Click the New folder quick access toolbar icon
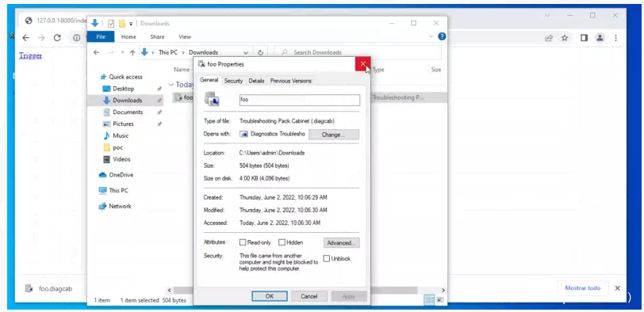Viewport: 644px width, 312px height. [122, 24]
